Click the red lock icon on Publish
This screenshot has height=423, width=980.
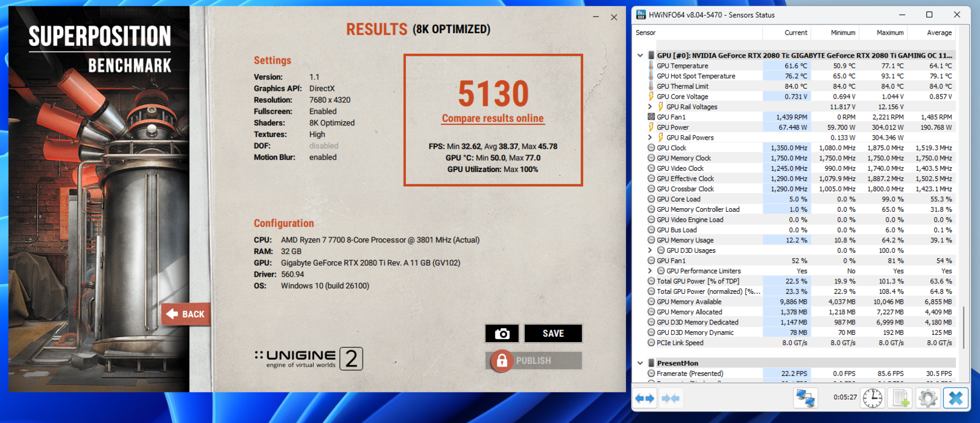(502, 361)
